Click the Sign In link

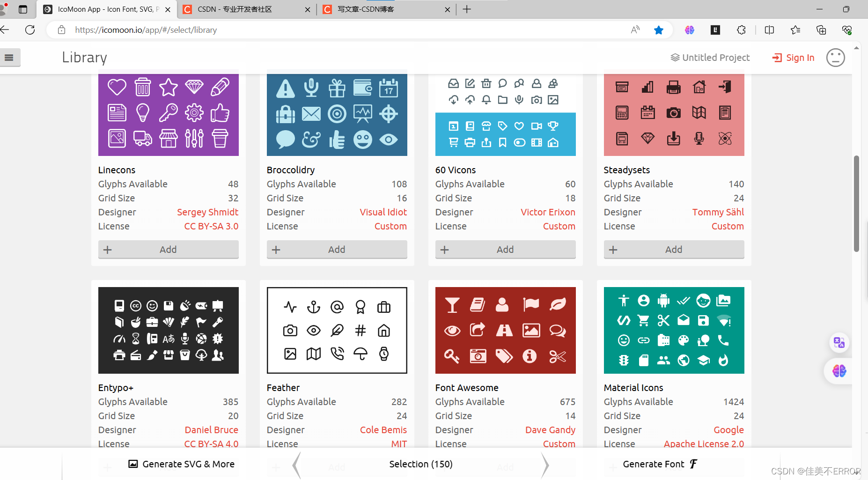(x=793, y=58)
